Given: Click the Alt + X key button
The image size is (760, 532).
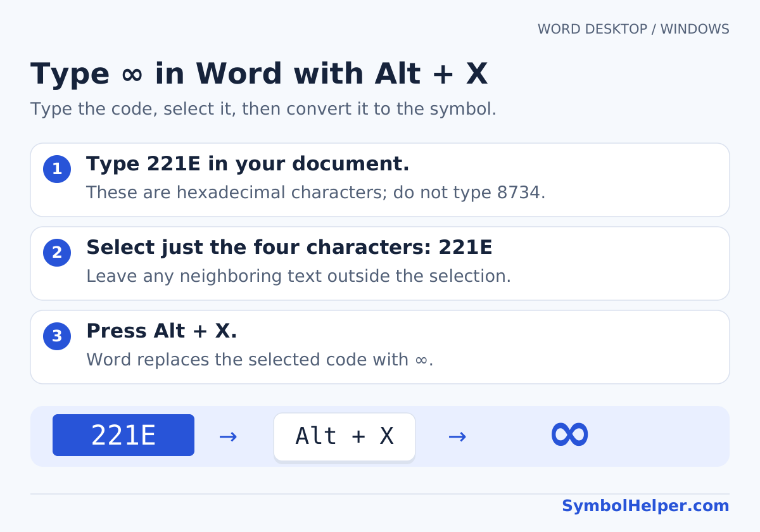Looking at the screenshot, I should pos(345,436).
